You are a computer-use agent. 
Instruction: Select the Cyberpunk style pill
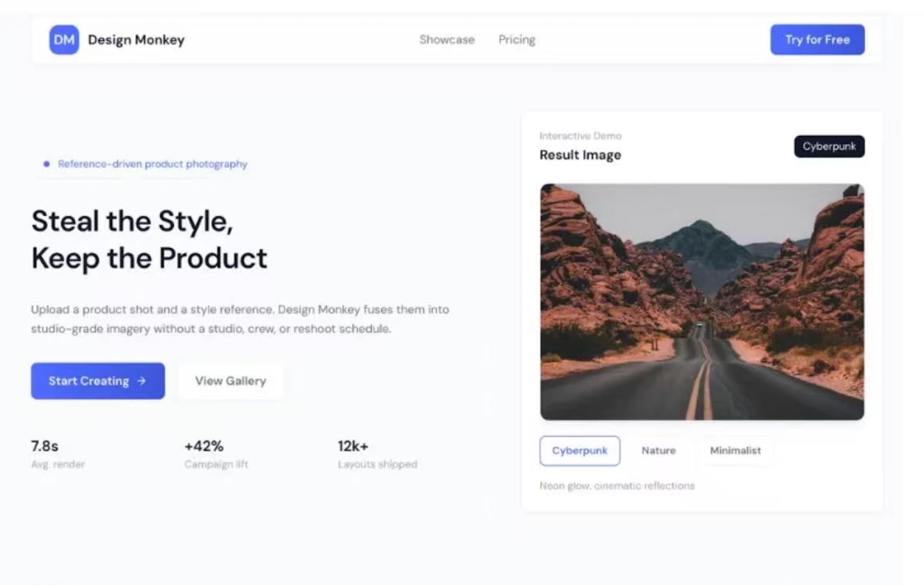point(580,451)
